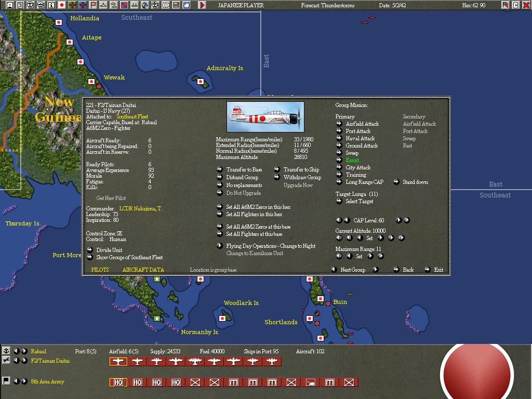
Task: Open the PILOTS tab
Action: (100, 270)
